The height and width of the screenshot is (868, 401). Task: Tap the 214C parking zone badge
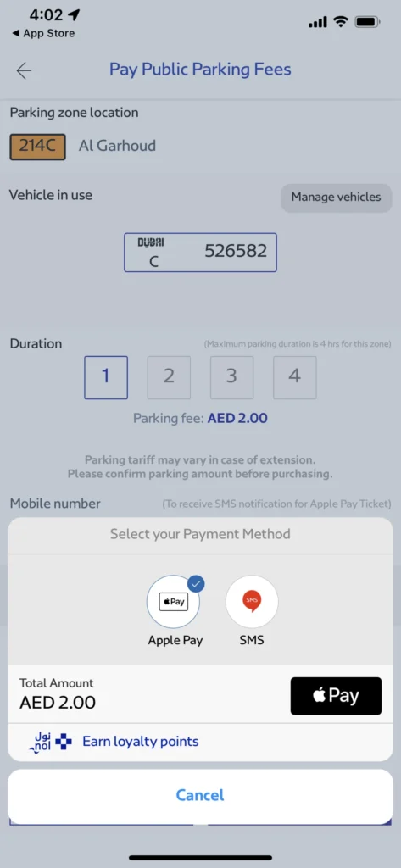click(37, 146)
